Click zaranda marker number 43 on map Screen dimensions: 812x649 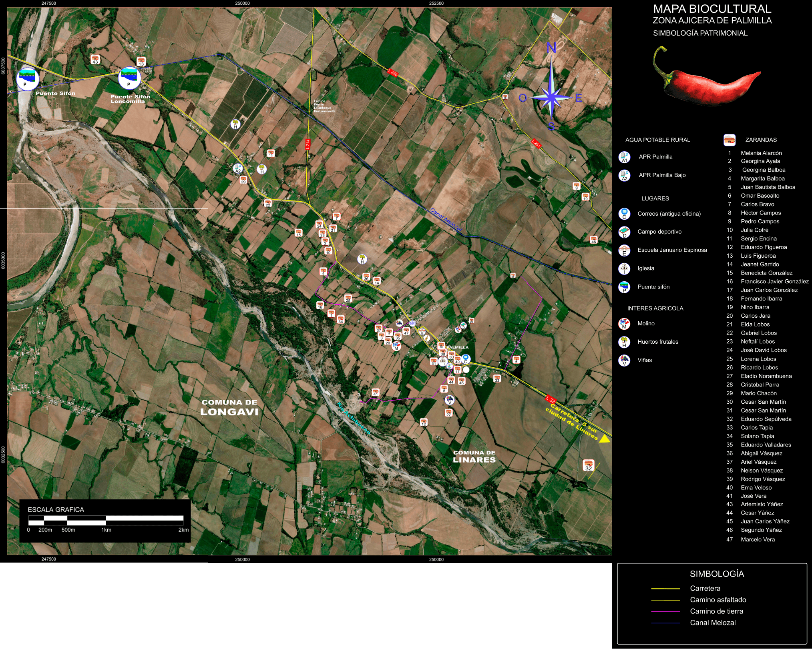[95, 60]
